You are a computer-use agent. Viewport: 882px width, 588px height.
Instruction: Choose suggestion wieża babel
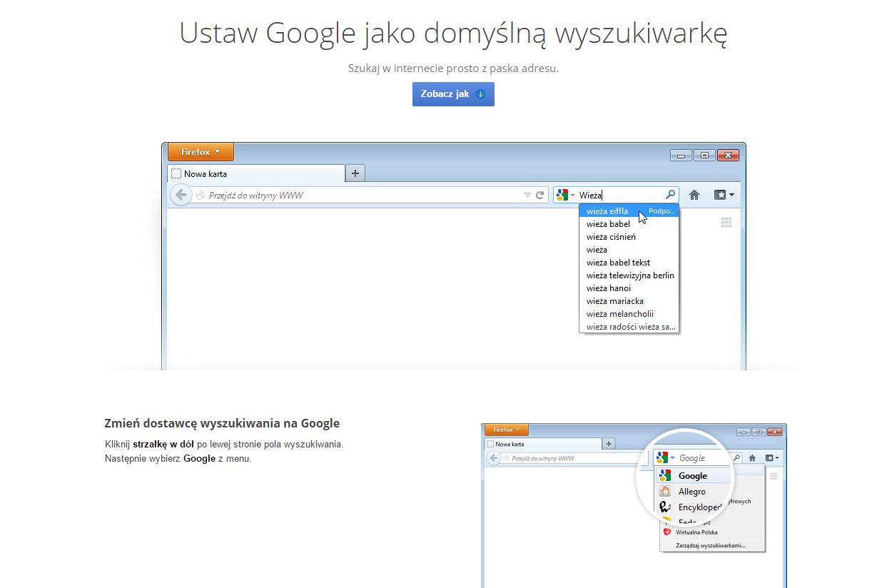click(628, 224)
